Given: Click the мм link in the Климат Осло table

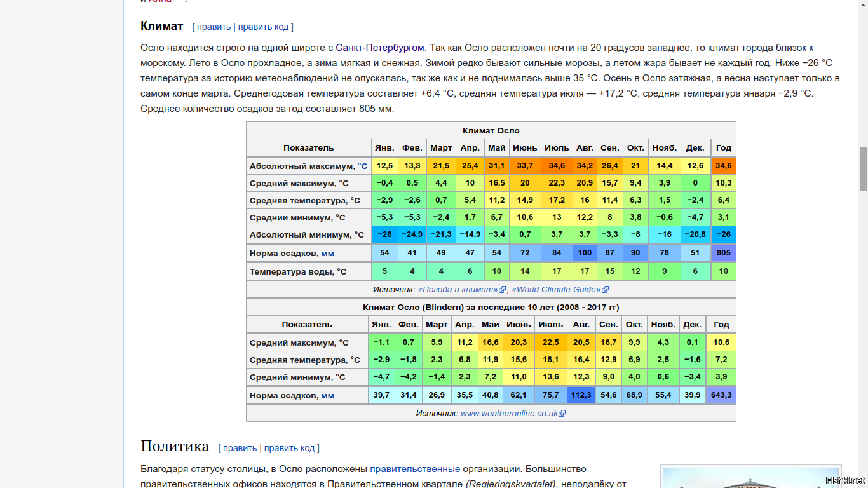Looking at the screenshot, I should click(x=327, y=254).
